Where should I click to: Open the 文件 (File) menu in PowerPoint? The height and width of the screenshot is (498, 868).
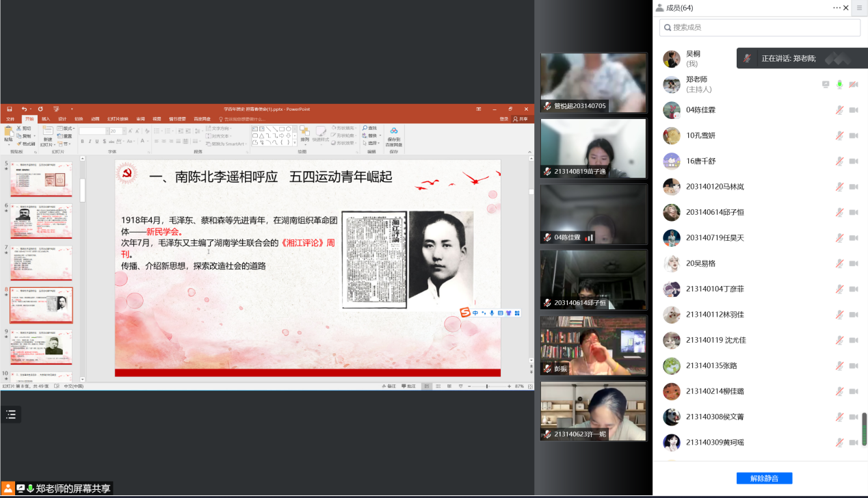pyautogui.click(x=10, y=119)
